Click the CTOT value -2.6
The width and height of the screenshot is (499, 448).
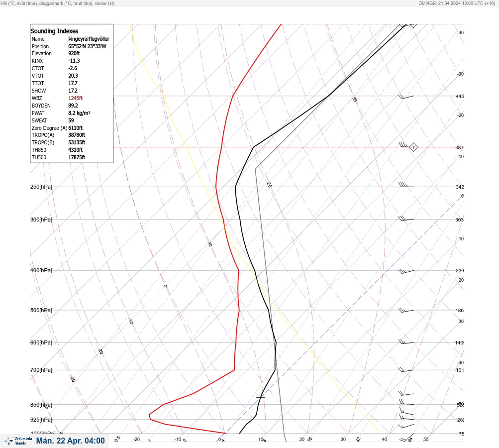coord(73,68)
